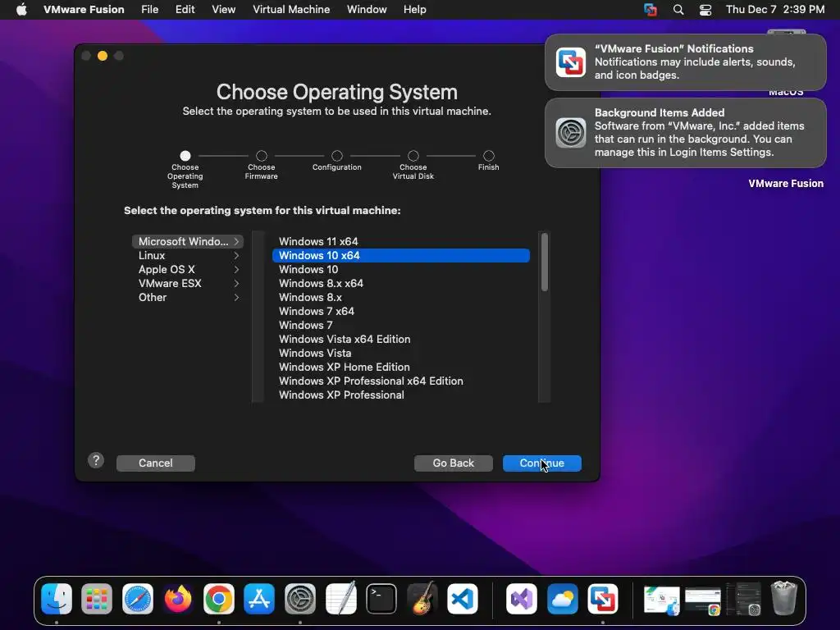Select Windows 11 x64
Viewport: 840px width, 630px height.
tap(401, 242)
